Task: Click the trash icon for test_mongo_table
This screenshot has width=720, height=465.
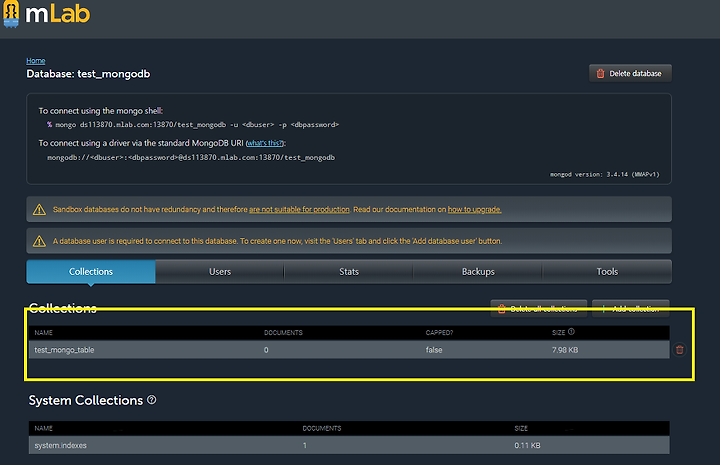Action: 680,350
